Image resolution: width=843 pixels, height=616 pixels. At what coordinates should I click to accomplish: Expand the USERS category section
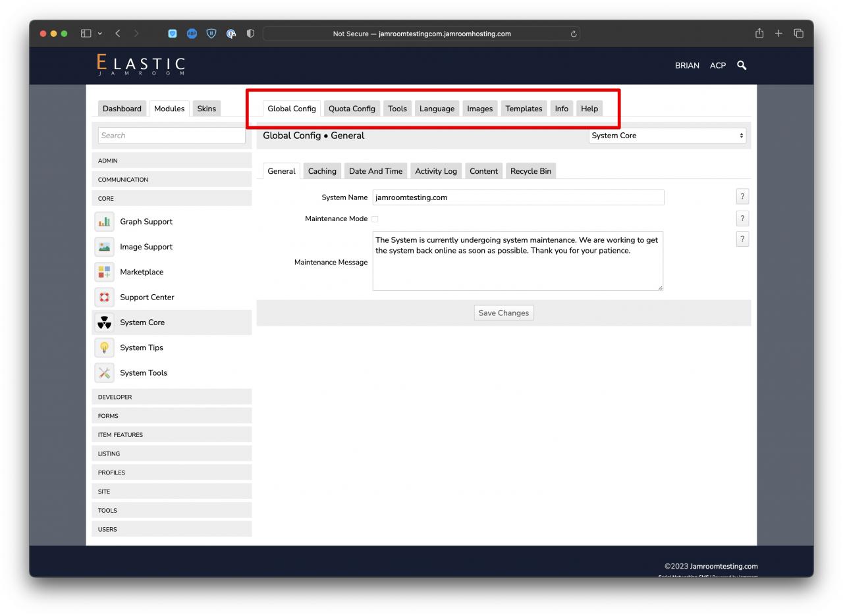171,529
